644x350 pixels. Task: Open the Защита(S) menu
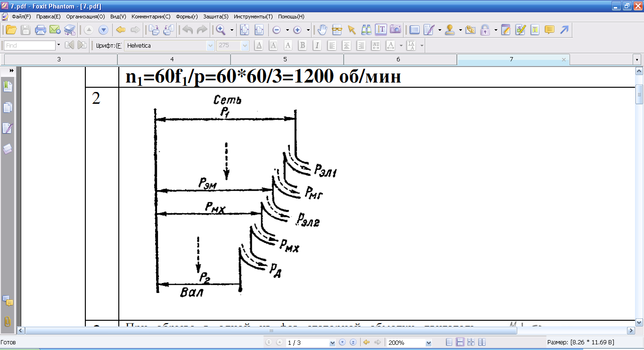[x=216, y=16]
